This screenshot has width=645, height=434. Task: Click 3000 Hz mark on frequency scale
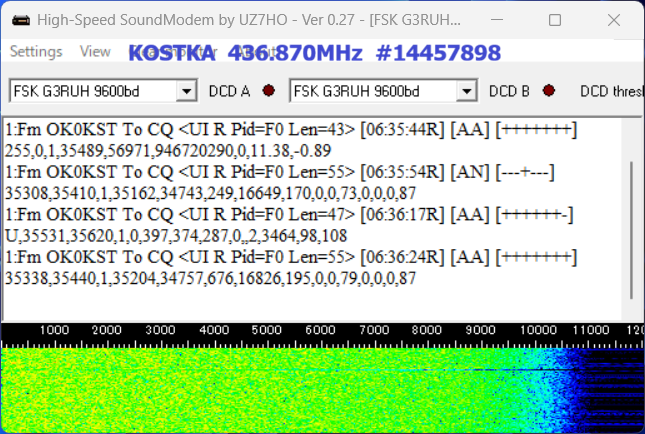[160, 330]
